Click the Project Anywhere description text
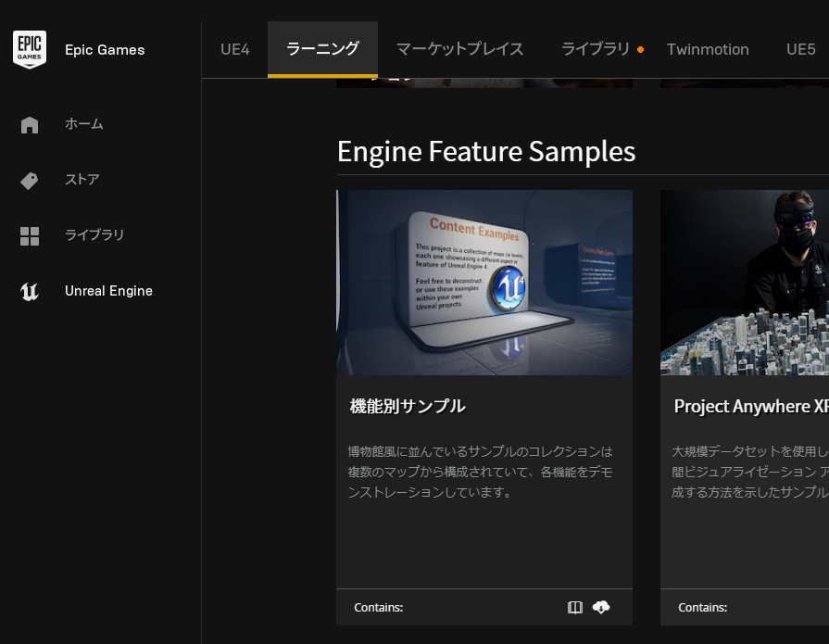829x644 pixels. click(x=749, y=472)
